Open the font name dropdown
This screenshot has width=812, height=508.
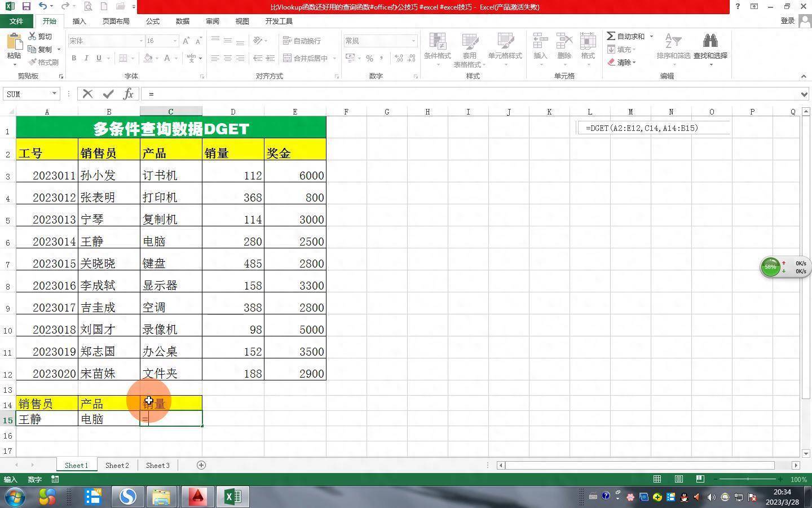(141, 41)
